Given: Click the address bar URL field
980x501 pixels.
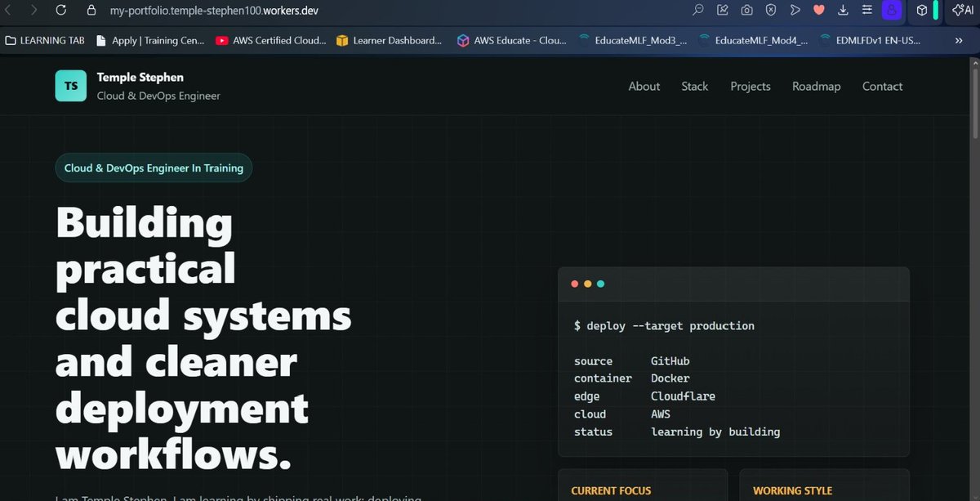Looking at the screenshot, I should pos(214,11).
